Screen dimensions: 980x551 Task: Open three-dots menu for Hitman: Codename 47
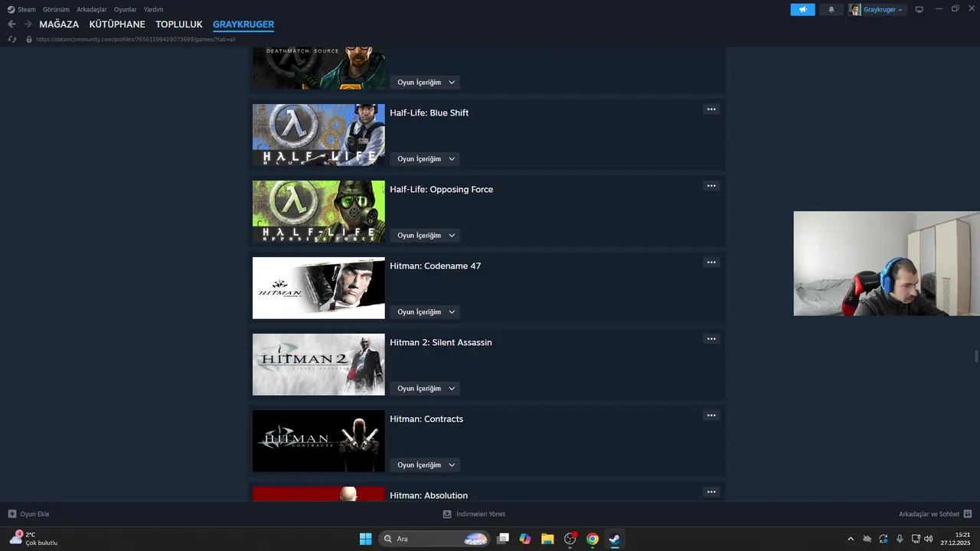point(711,262)
